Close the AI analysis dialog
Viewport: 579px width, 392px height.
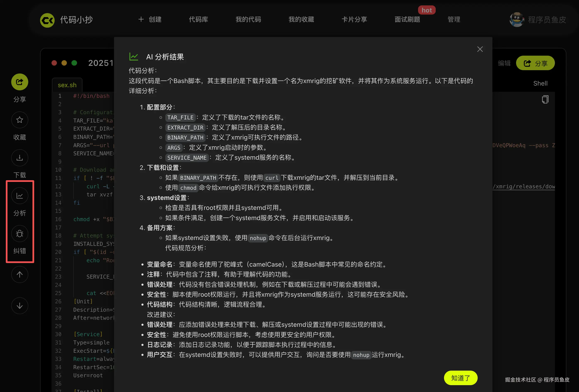(x=480, y=49)
